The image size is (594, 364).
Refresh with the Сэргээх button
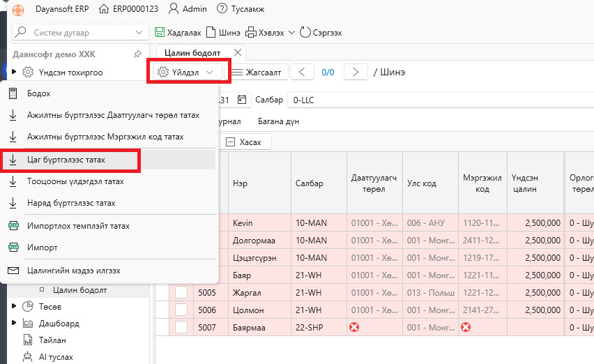click(x=321, y=33)
